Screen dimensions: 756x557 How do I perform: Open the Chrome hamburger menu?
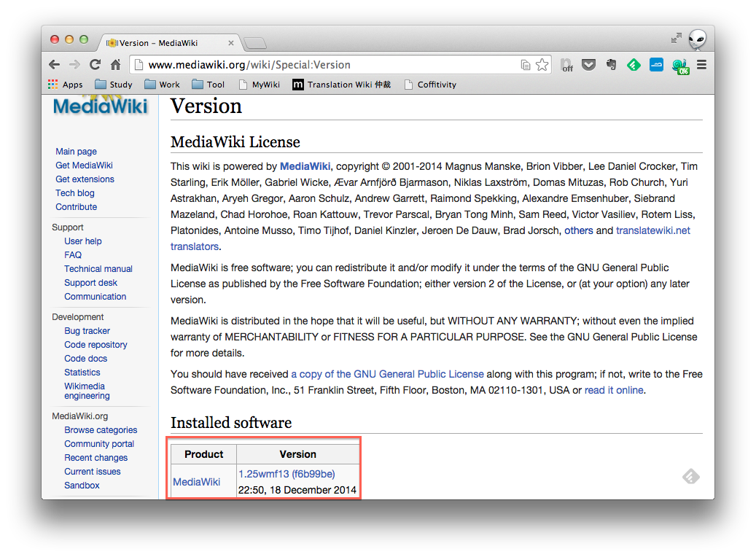701,65
